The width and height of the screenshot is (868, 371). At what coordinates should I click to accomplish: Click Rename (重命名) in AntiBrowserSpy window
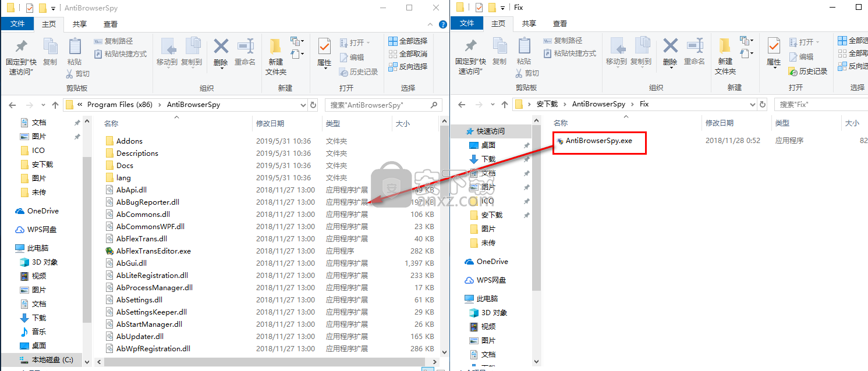(x=245, y=52)
